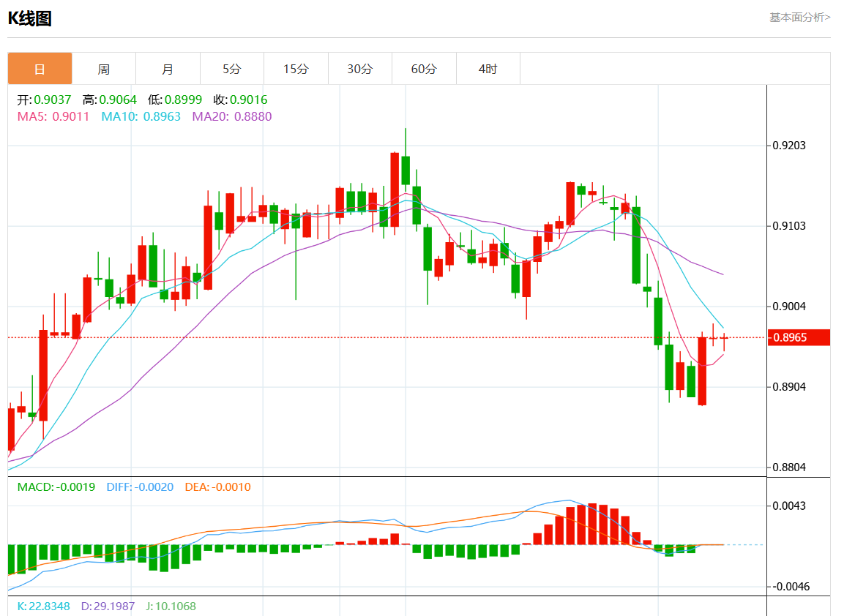
Task: Open the 基本面分析 link
Action: 799,17
